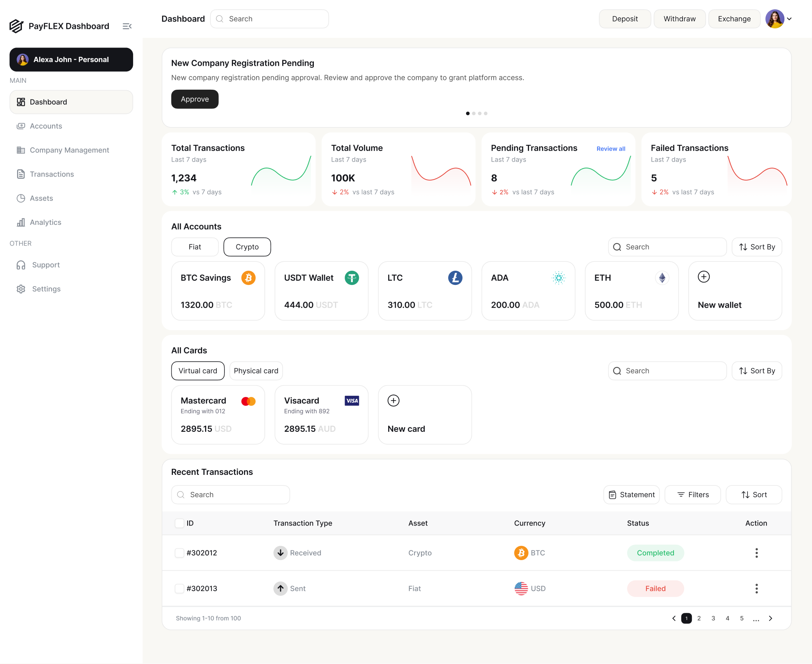Open Sort By in All Cards

[757, 371]
